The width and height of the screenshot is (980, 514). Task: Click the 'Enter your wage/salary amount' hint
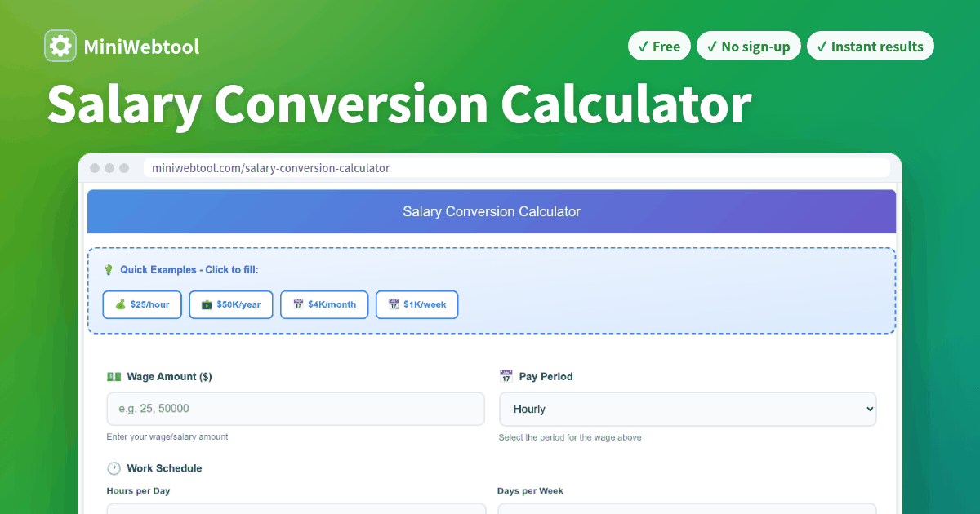pos(167,436)
